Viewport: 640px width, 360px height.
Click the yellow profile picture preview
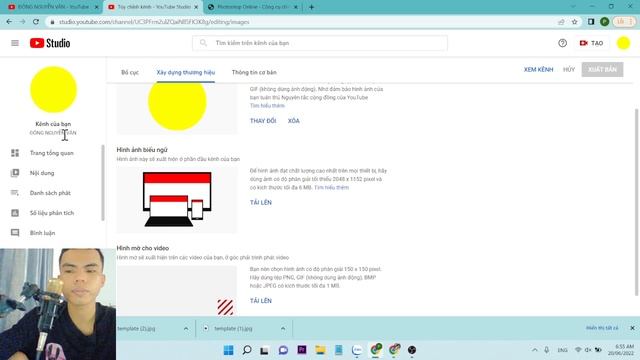[177, 107]
